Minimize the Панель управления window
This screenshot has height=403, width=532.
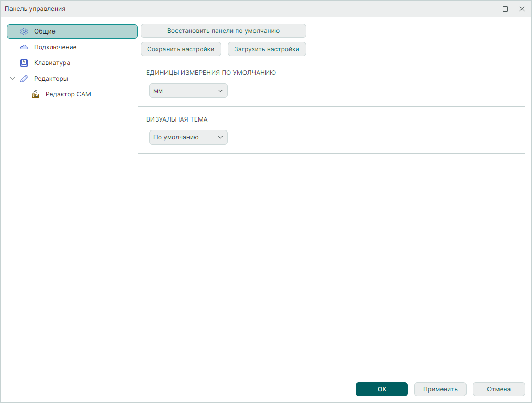(x=489, y=9)
